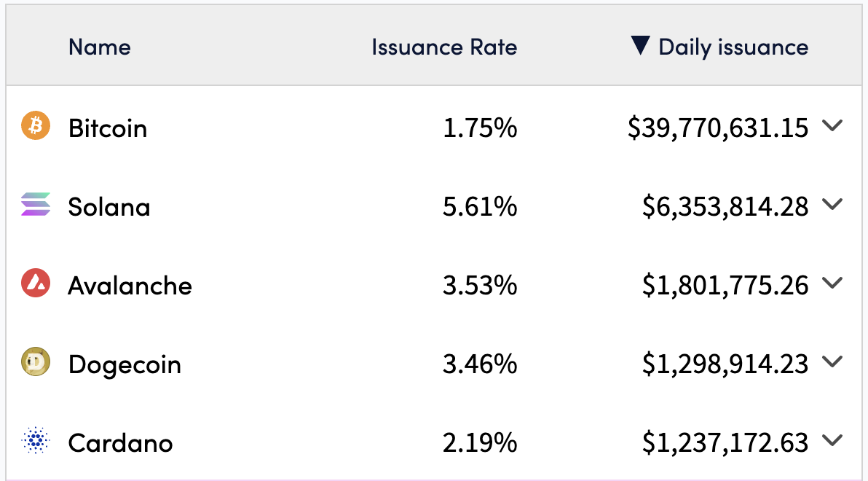Expand the Avalanche row chevron
The height and width of the screenshot is (481, 868).
coord(832,283)
